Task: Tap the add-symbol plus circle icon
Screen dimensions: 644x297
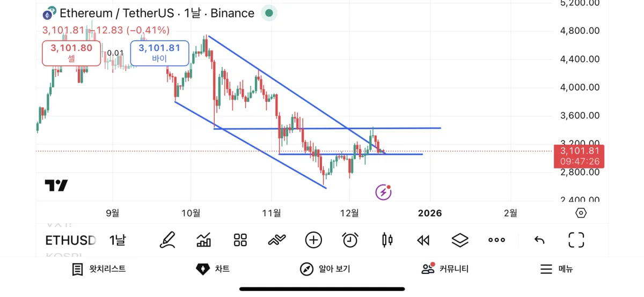Action: (x=313, y=240)
